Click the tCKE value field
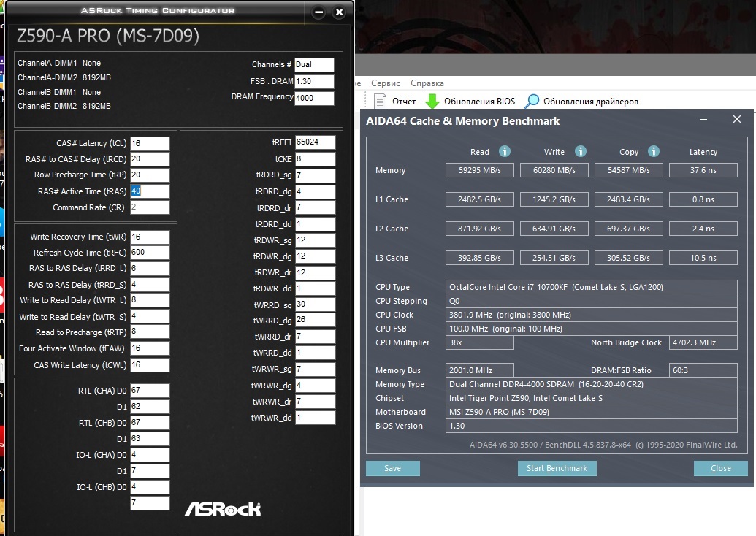Image resolution: width=756 pixels, height=536 pixels. [x=316, y=159]
